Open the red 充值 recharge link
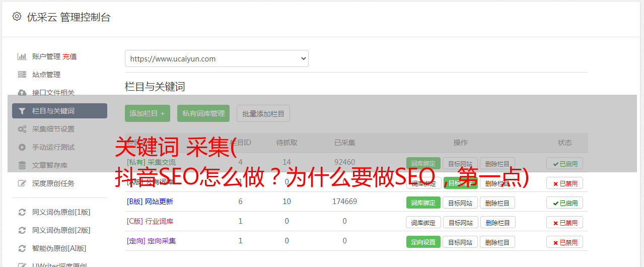Viewport: 644px width, 267px height. (x=69, y=56)
